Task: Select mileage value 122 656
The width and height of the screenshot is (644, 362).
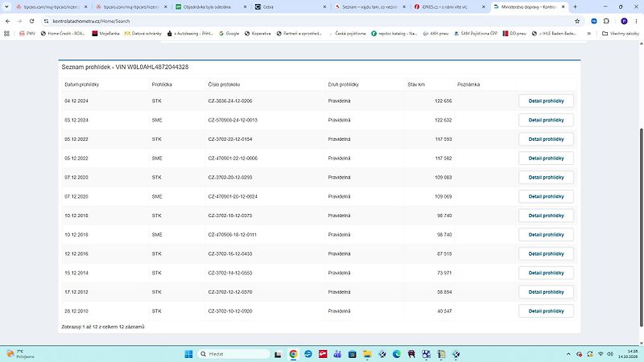Action: click(444, 101)
